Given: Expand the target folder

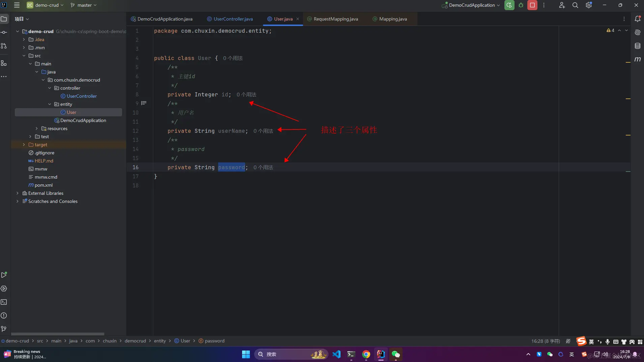Looking at the screenshot, I should [24, 145].
